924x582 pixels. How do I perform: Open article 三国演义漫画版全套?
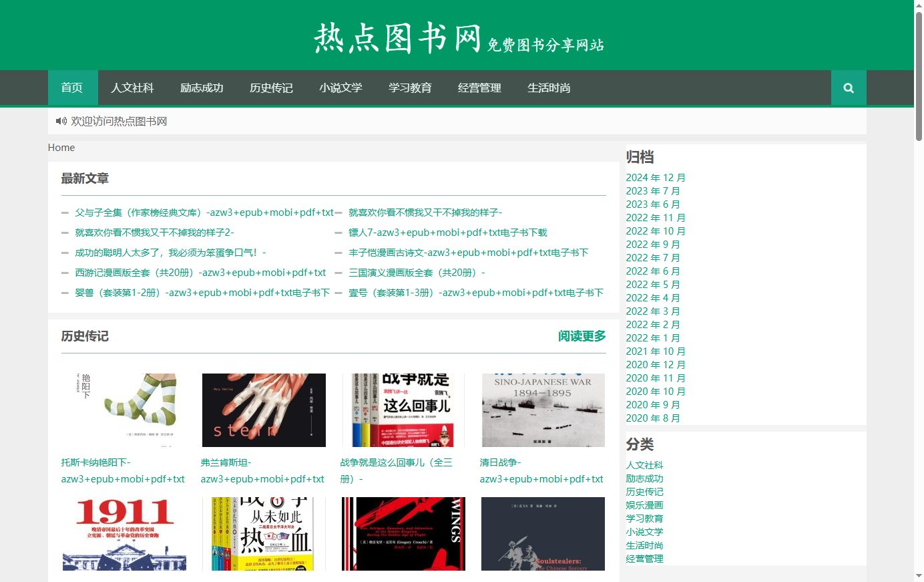pos(417,273)
